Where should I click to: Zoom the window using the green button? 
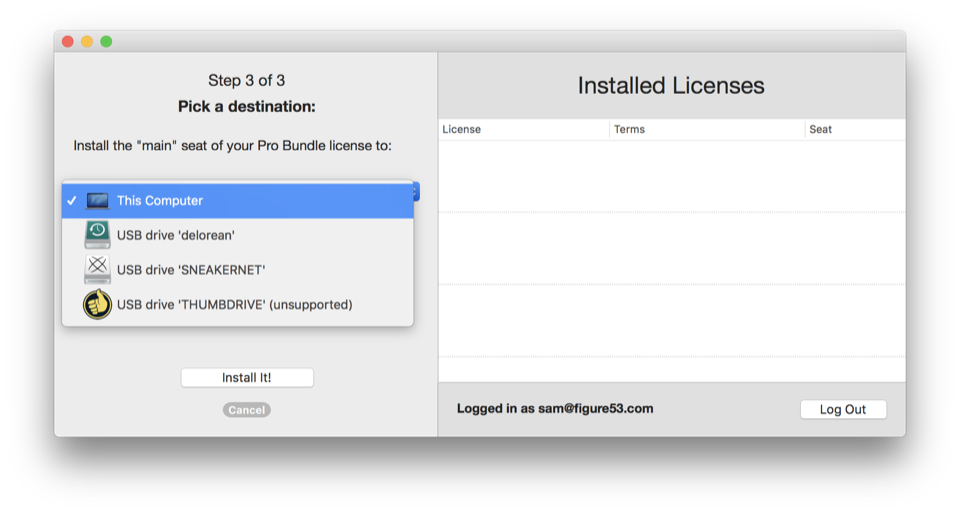point(106,41)
